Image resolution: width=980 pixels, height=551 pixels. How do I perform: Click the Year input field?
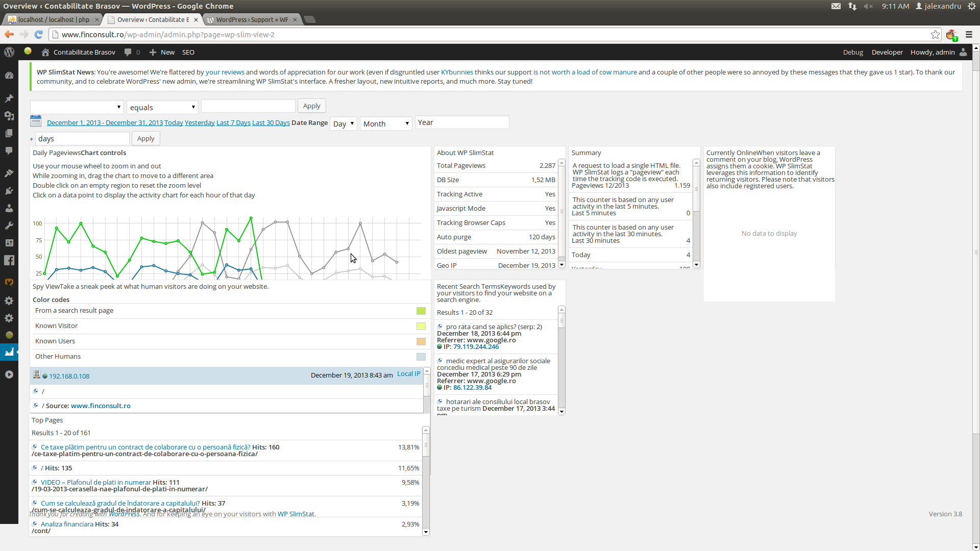[x=462, y=122]
